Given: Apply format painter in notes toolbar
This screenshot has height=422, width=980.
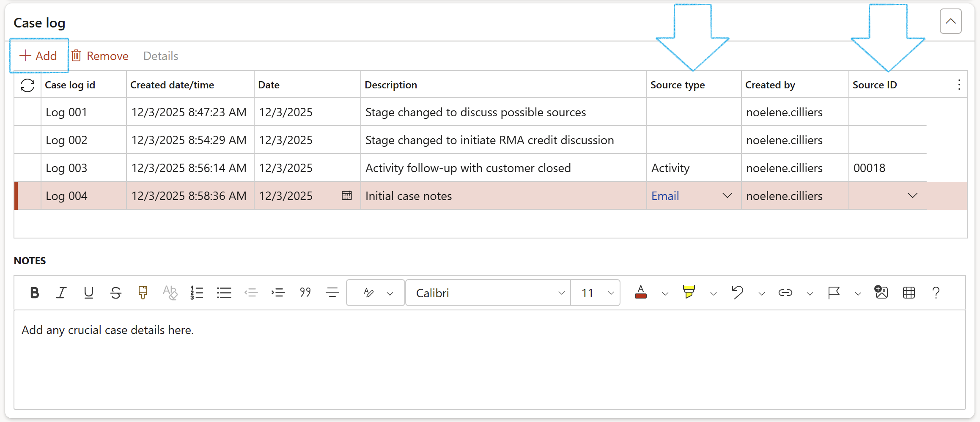Looking at the screenshot, I should 143,293.
